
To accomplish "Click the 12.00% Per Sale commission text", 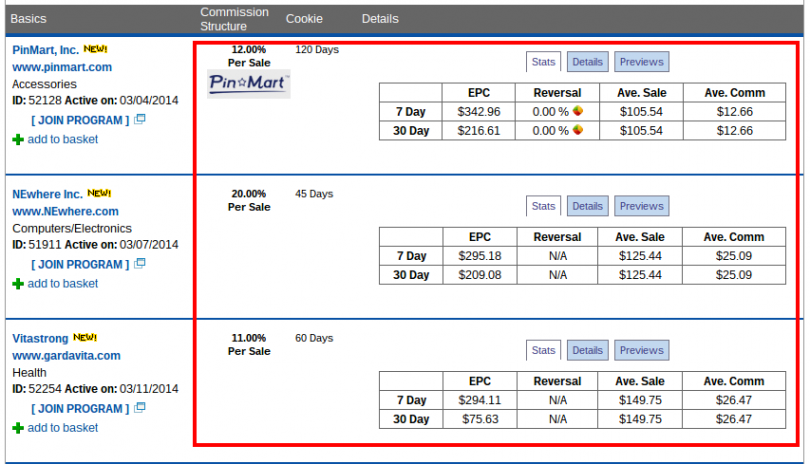I will 249,56.
